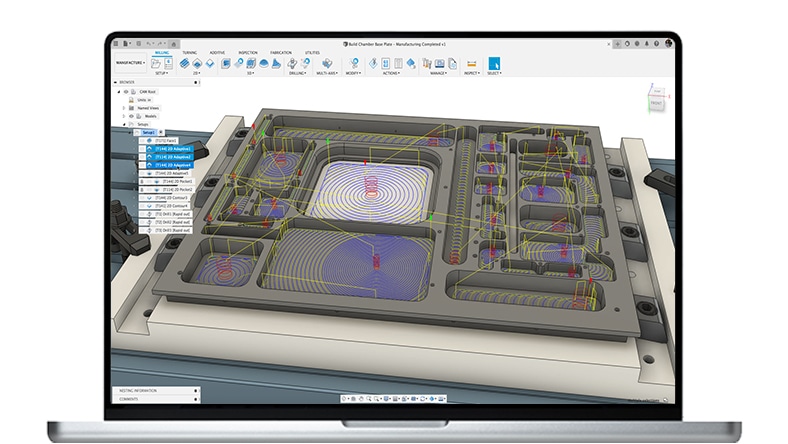Switch to the Inspection tab
This screenshot has width=788, height=444.
[247, 52]
